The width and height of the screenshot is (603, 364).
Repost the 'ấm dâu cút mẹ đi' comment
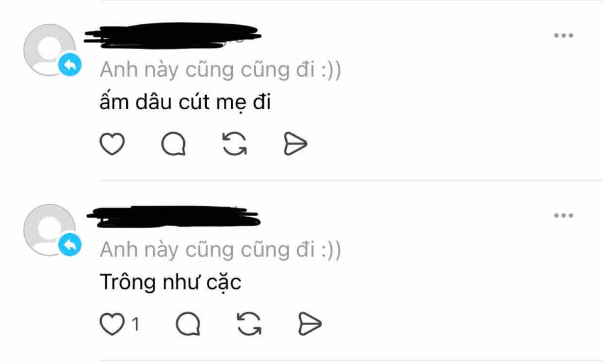click(235, 144)
